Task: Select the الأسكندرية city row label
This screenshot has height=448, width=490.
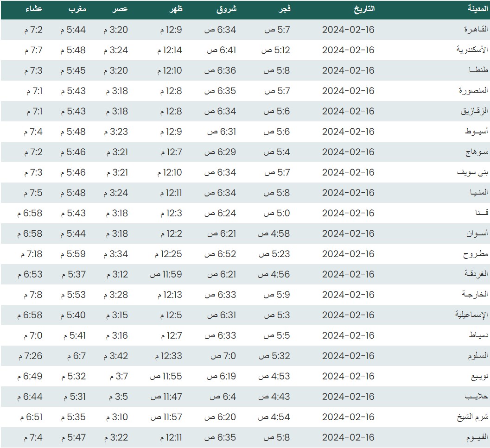Action: point(472,50)
